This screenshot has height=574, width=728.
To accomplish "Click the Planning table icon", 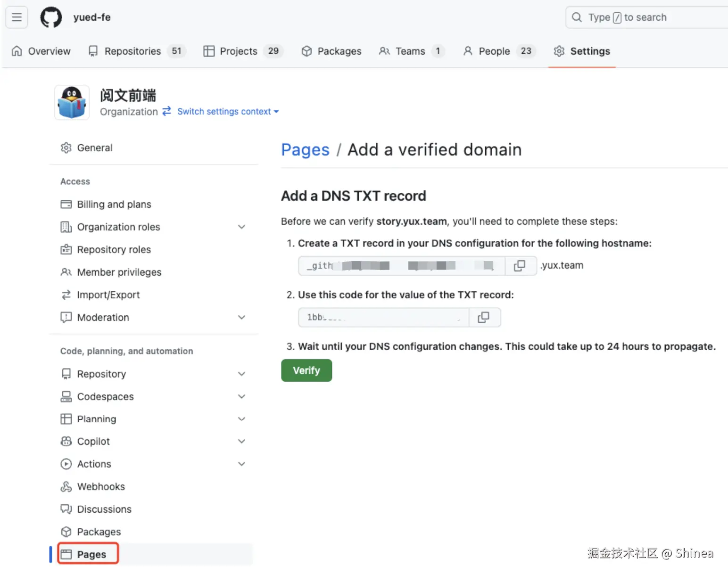I will tap(66, 419).
